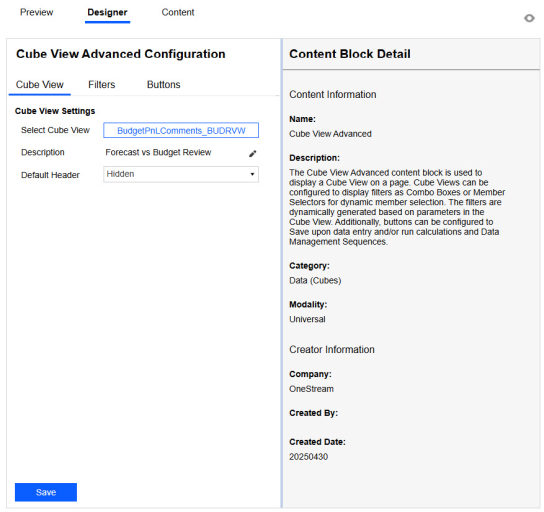Screen dimensions: 544x512
Task: Click the Cube View Advanced Configuration title
Action: (x=121, y=54)
